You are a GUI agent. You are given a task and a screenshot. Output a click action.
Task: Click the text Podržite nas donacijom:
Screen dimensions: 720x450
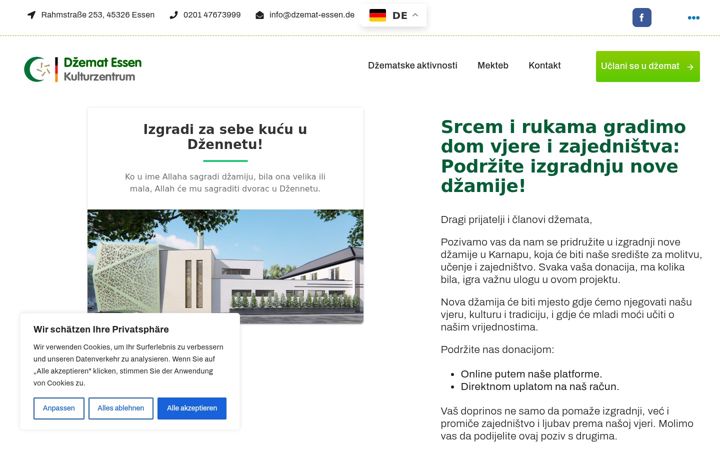[497, 349]
